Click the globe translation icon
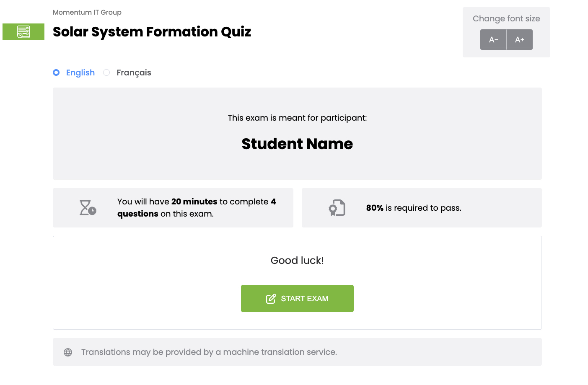This screenshot has height=385, width=588. [x=67, y=352]
